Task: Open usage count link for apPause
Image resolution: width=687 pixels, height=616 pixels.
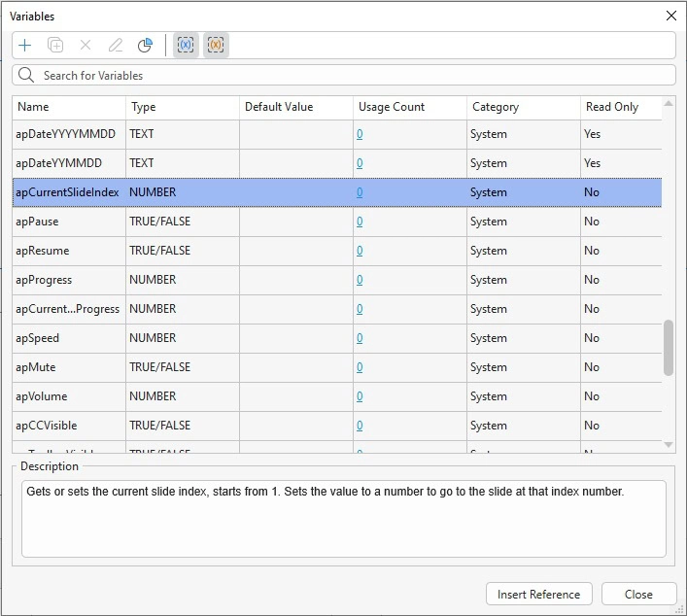Action: click(360, 222)
